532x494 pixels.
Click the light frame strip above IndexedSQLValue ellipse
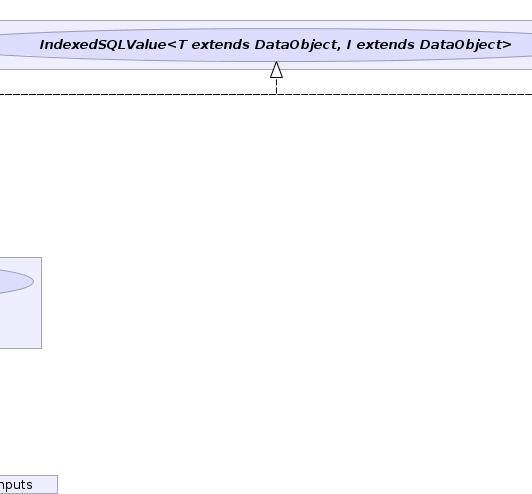point(266,24)
